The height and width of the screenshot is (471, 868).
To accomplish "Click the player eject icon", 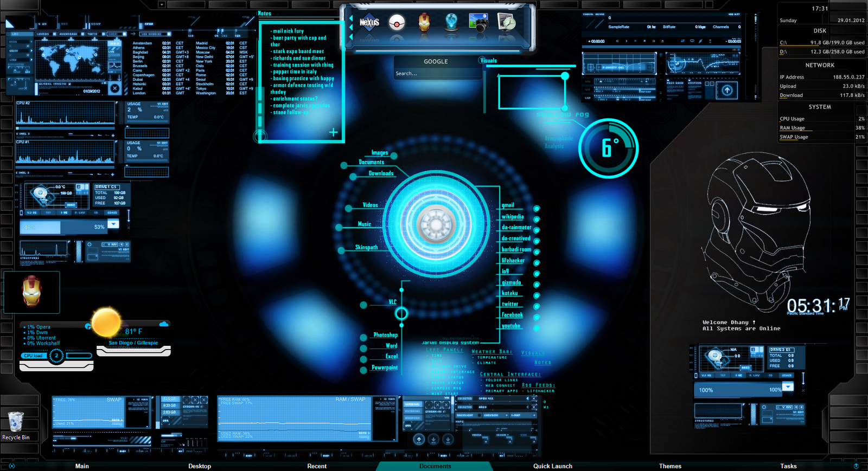I will pos(662,41).
